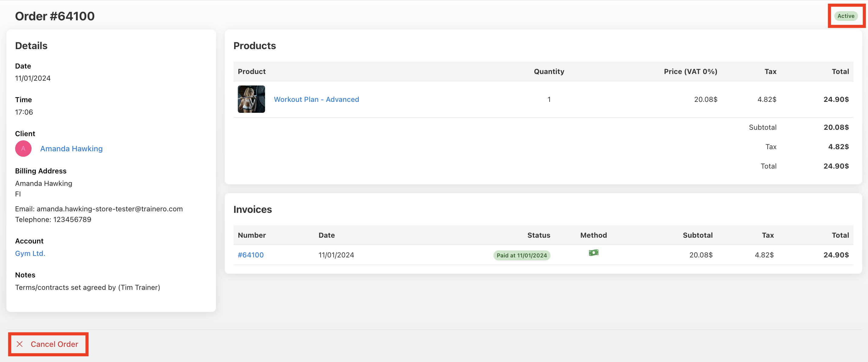
Task: Click the Invoices section heading
Action: 253,209
